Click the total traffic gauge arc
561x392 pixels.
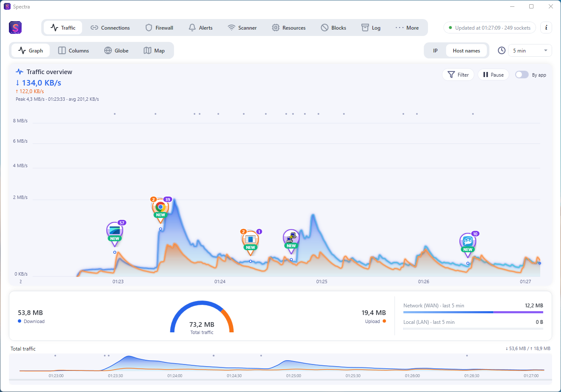click(202, 316)
